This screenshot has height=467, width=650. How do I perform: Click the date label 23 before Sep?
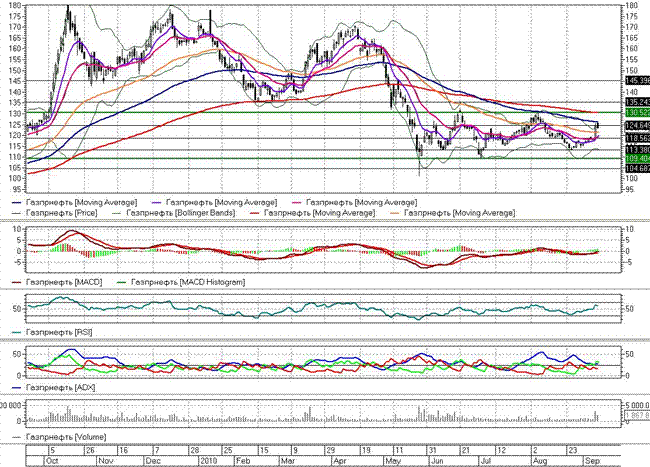(572, 450)
